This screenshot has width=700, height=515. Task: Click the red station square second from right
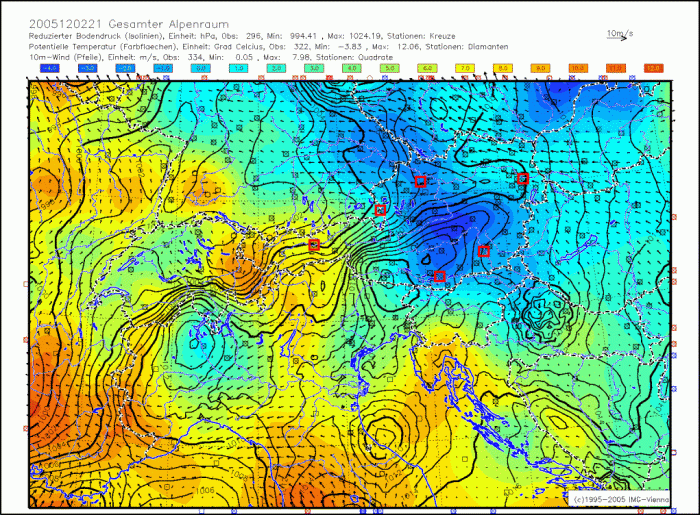click(x=483, y=251)
